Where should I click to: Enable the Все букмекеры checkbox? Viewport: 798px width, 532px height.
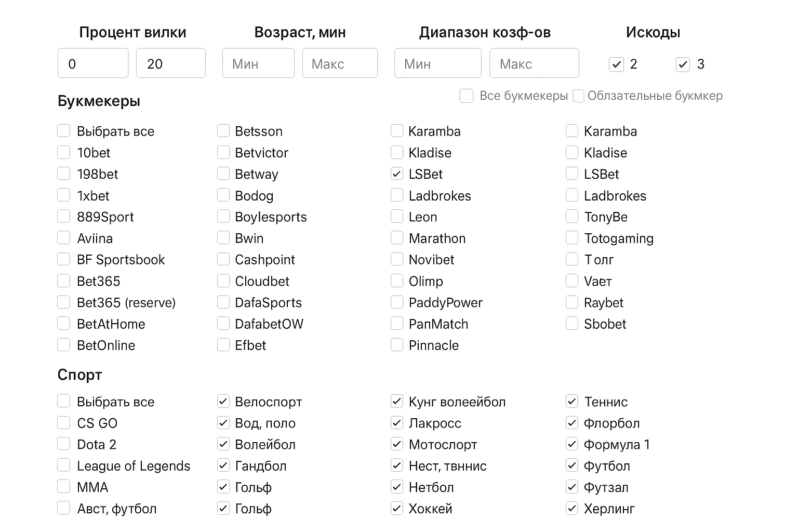click(467, 96)
